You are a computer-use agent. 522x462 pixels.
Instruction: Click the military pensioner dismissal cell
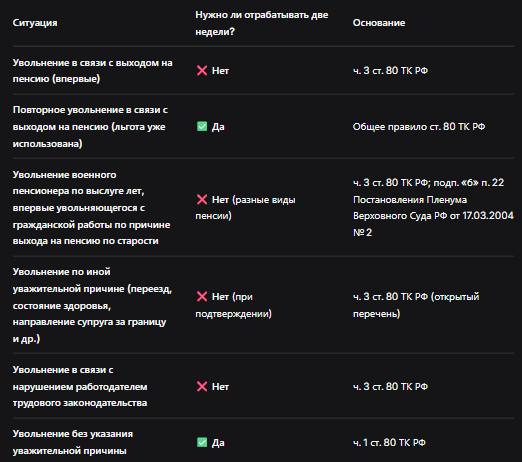coord(92,208)
